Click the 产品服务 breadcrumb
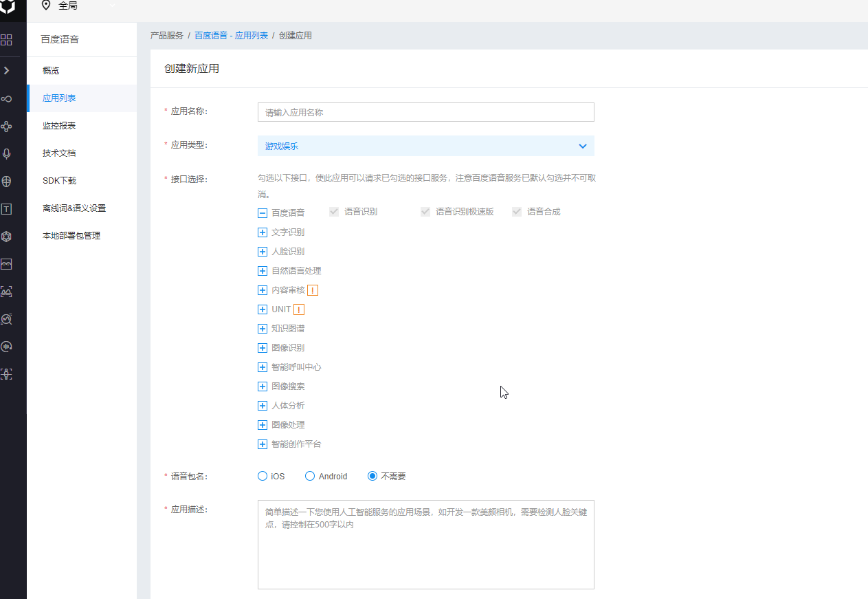Image resolution: width=868 pixels, height=599 pixels. pyautogui.click(x=167, y=36)
